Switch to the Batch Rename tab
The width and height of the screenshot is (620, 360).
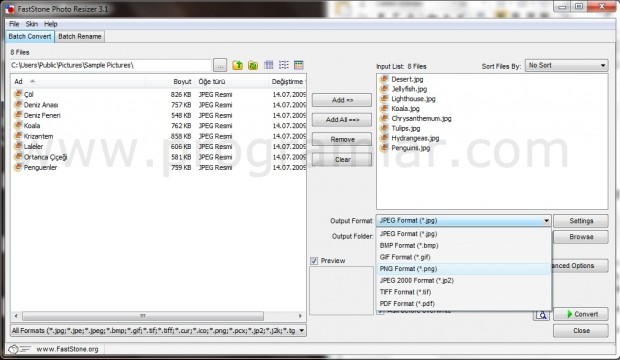[80, 36]
